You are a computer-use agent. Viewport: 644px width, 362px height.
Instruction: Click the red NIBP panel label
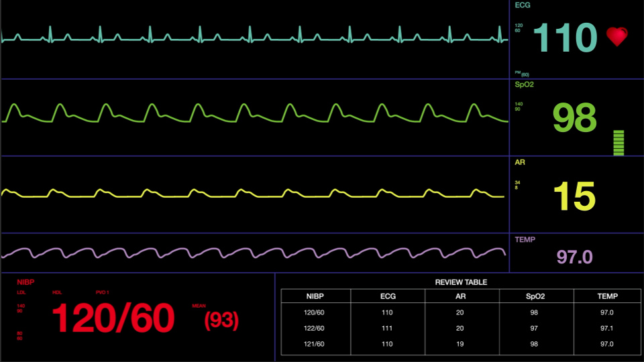[25, 282]
